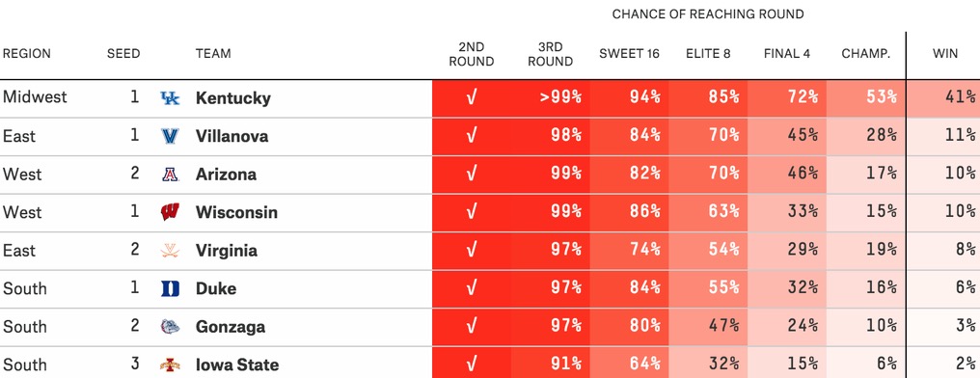Click Kentucky's 41% win chance cell
Image resolution: width=980 pixels, height=378 pixels.
pos(943,98)
